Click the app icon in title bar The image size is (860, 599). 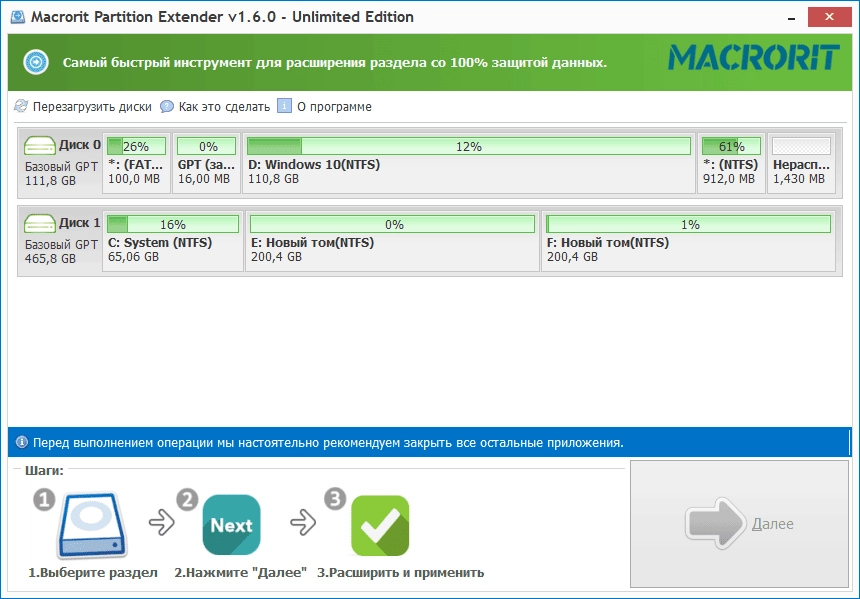click(x=18, y=17)
